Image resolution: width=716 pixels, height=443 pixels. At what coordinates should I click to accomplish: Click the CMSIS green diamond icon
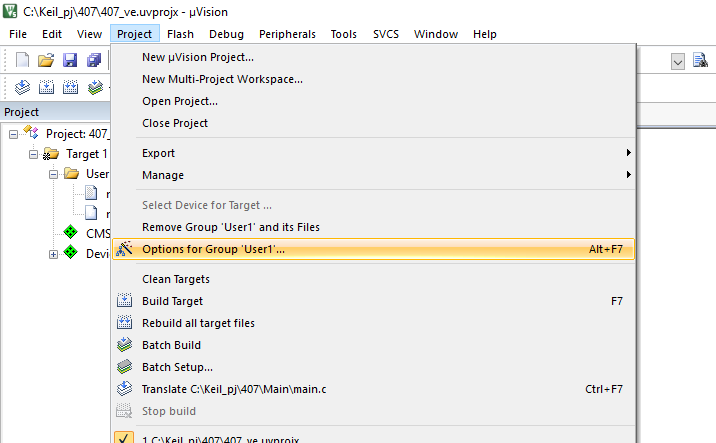(x=70, y=232)
